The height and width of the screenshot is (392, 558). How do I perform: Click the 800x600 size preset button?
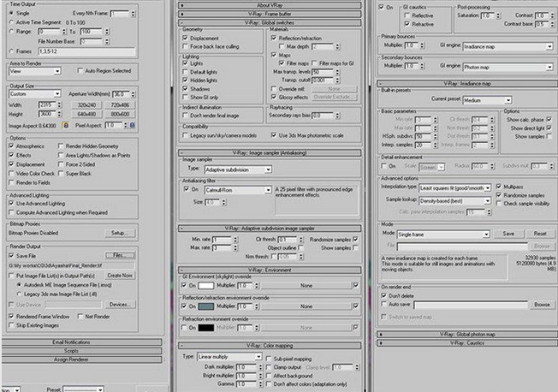[120, 115]
